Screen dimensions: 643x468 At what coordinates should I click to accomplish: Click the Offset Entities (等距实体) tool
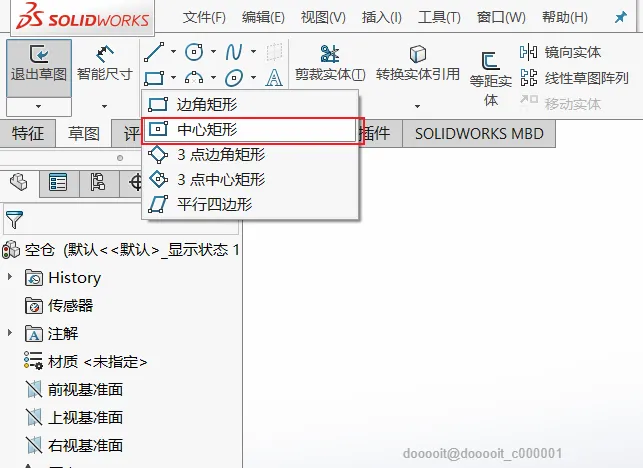[490, 78]
